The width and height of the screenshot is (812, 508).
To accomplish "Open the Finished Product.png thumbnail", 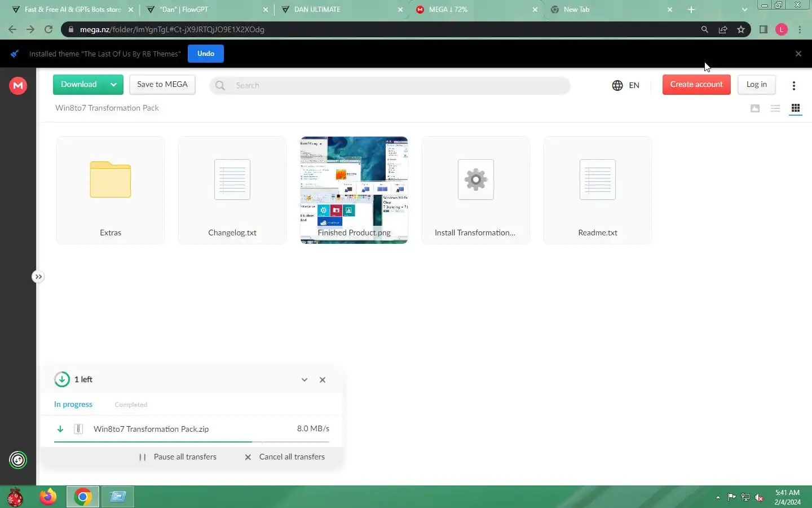I will tap(354, 190).
